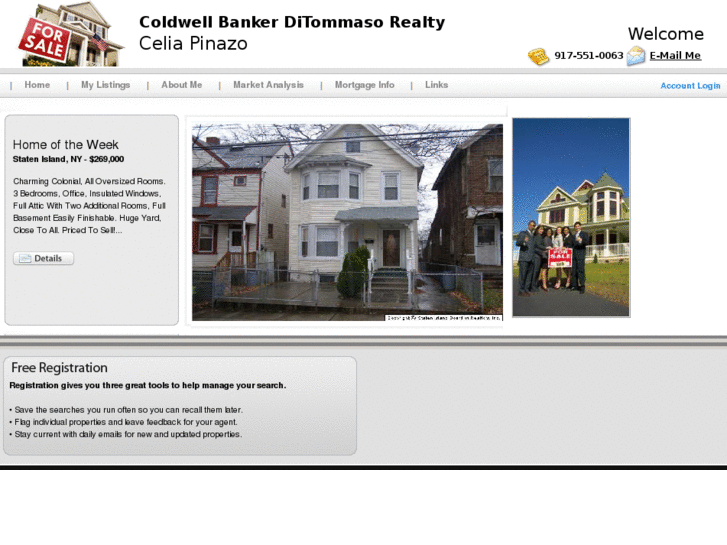The height and width of the screenshot is (545, 727).
Task: Click the Account Login link
Action: (690, 86)
